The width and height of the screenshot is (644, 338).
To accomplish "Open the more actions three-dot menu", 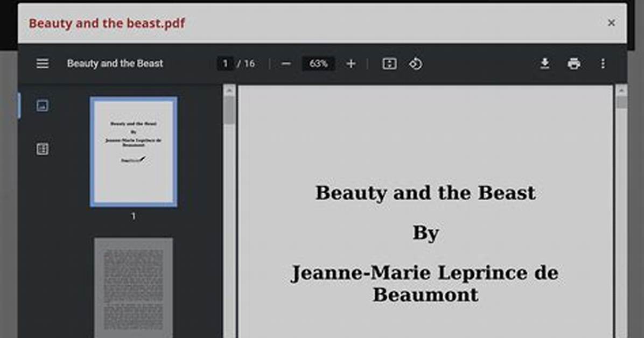I will pyautogui.click(x=603, y=64).
